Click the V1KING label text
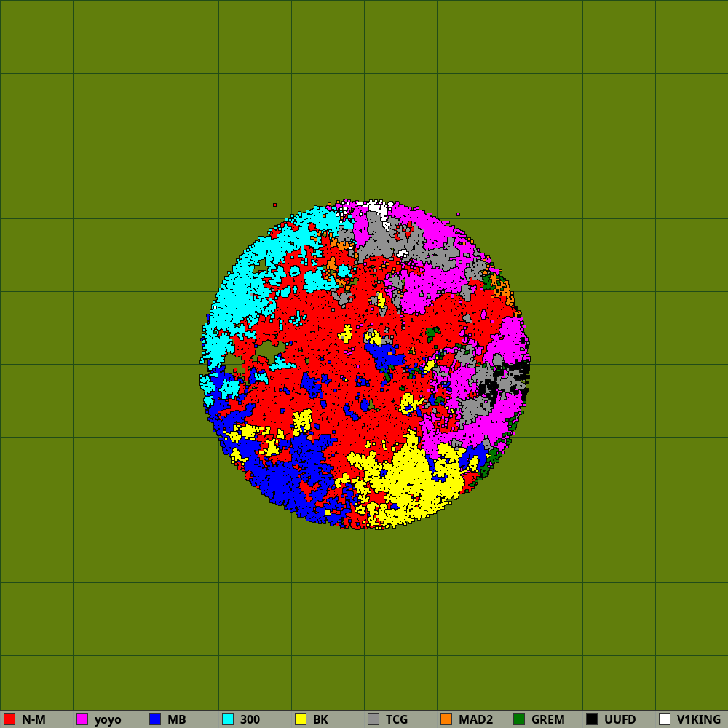This screenshot has height=728, width=728. point(698,719)
